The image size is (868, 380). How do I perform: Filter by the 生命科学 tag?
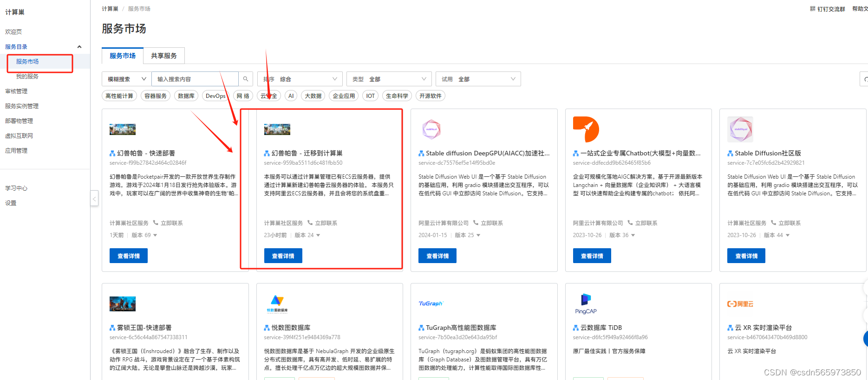[397, 96]
